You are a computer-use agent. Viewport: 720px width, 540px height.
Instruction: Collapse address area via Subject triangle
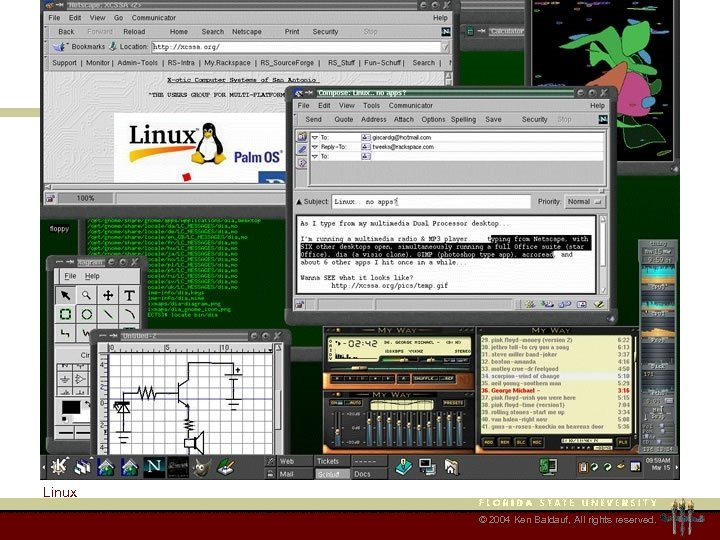(299, 202)
